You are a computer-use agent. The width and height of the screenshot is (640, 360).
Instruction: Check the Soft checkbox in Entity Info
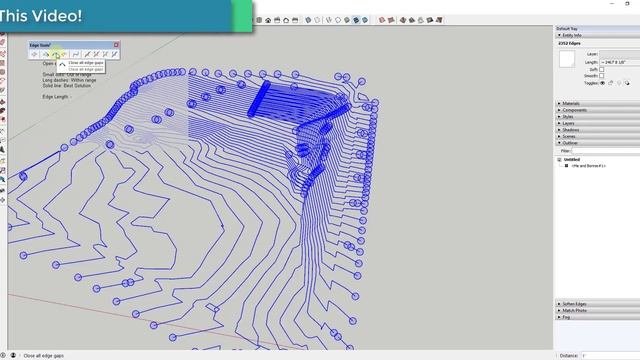(x=602, y=69)
